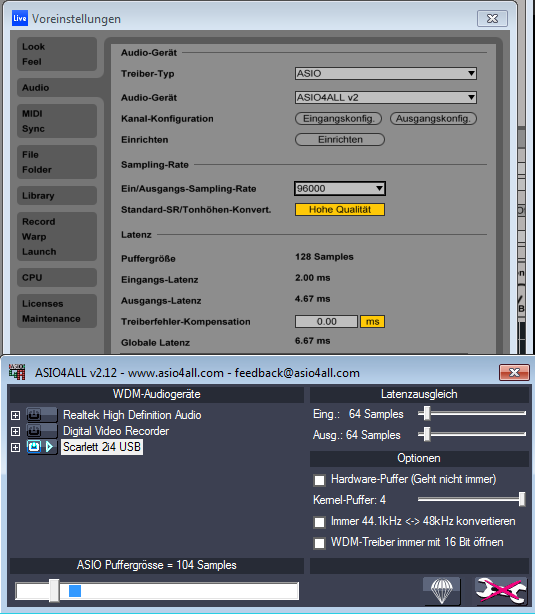Open the Audio-Gerät ASIO4ALL v2 dropdown
Viewport: 535px width, 614px height.
click(386, 97)
